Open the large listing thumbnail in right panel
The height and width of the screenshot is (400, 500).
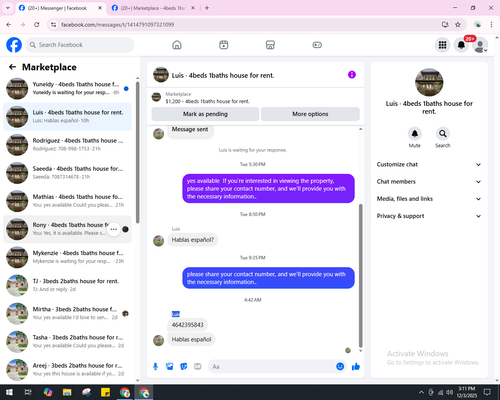[429, 82]
